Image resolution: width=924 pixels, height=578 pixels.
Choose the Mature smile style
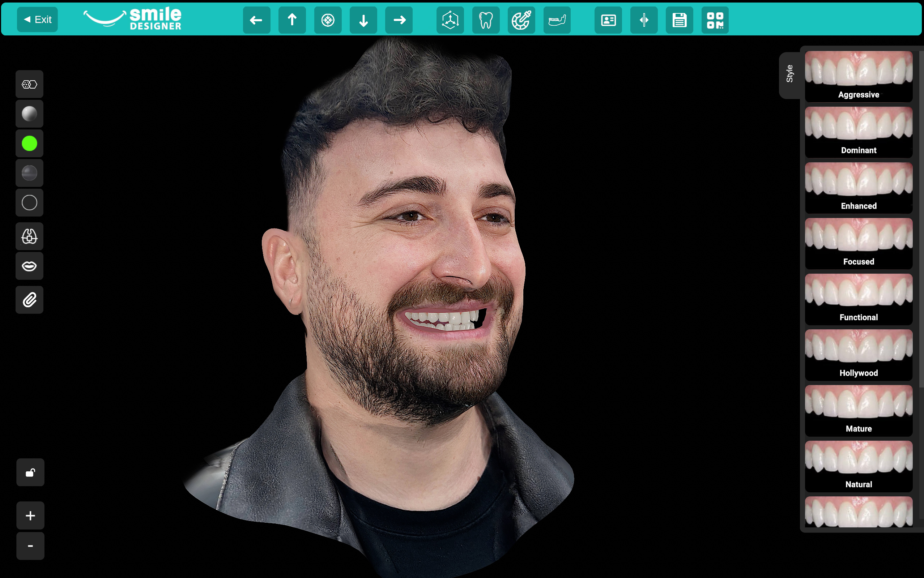[859, 411]
